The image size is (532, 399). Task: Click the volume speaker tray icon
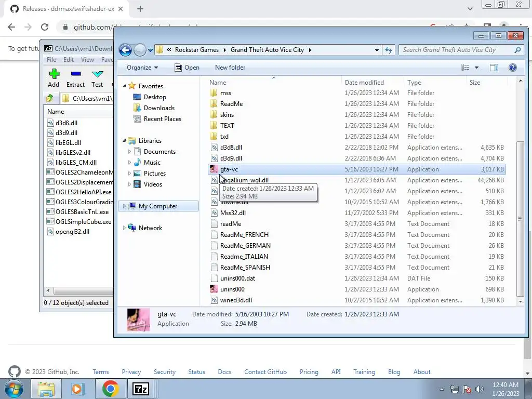point(480,389)
